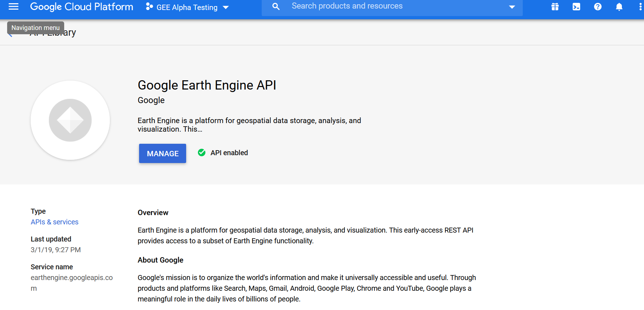This screenshot has width=644, height=310.
Task: Click the search magnifier icon
Action: (276, 6)
